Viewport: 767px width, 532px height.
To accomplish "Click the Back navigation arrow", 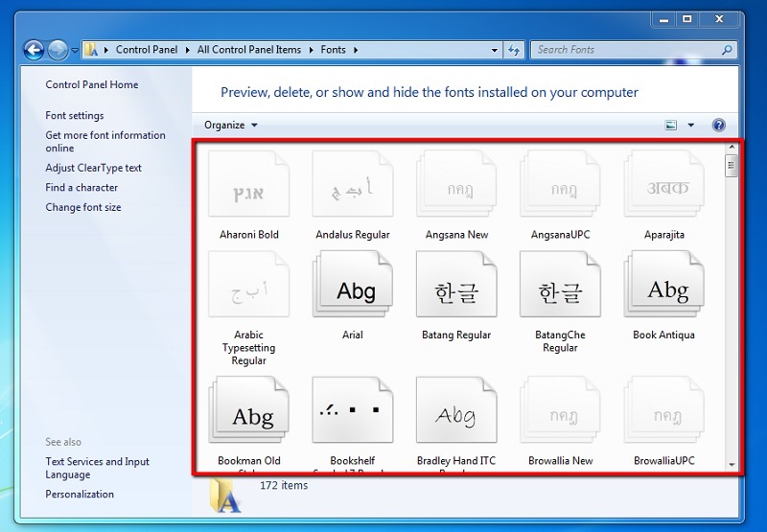I will (x=35, y=50).
